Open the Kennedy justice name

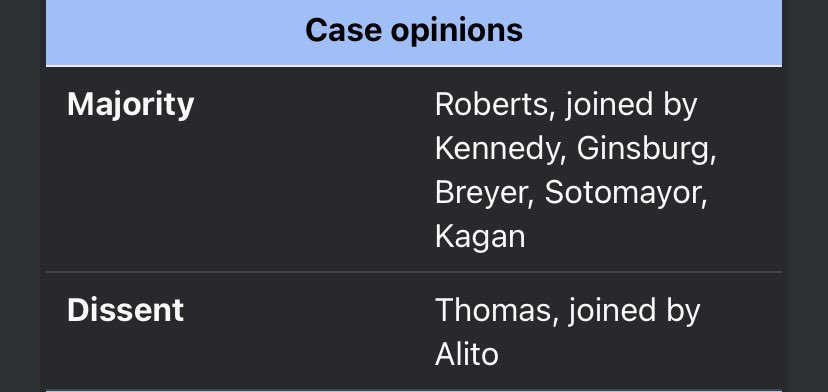coord(496,149)
